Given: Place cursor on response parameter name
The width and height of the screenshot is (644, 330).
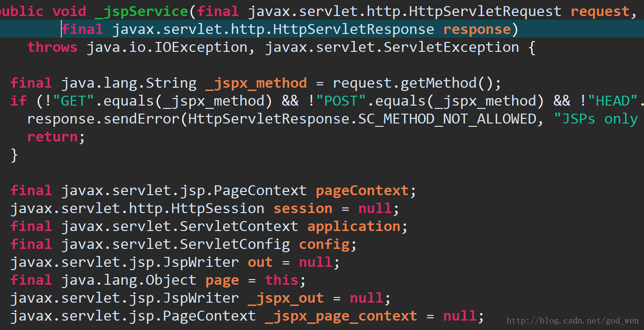Looking at the screenshot, I should point(477,29).
